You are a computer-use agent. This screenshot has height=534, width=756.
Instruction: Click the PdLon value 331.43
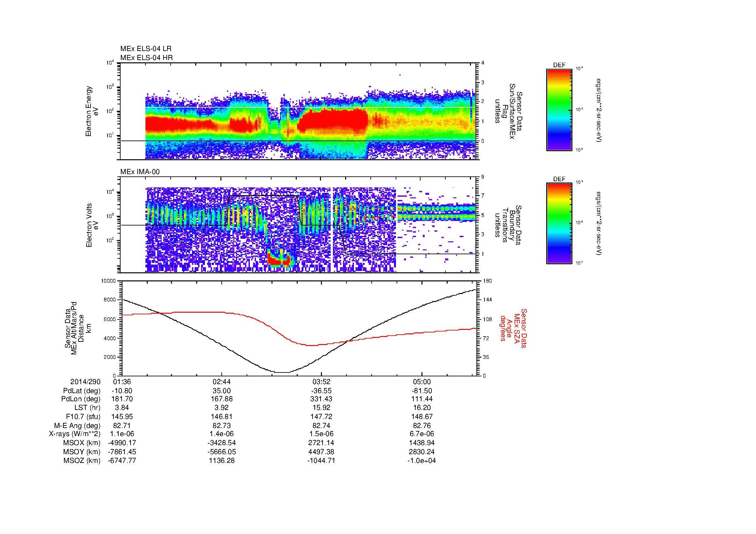click(321, 399)
